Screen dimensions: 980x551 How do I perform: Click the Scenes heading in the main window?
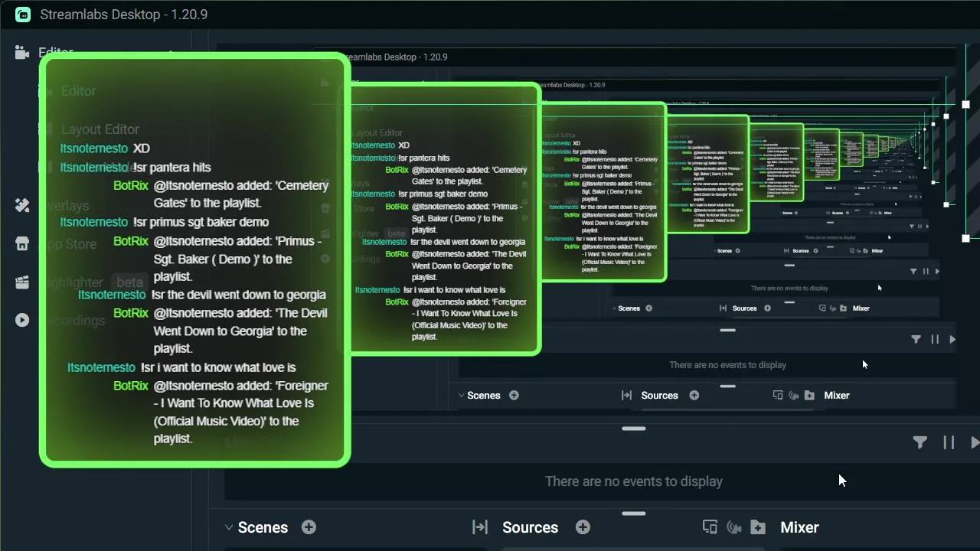pyautogui.click(x=263, y=527)
